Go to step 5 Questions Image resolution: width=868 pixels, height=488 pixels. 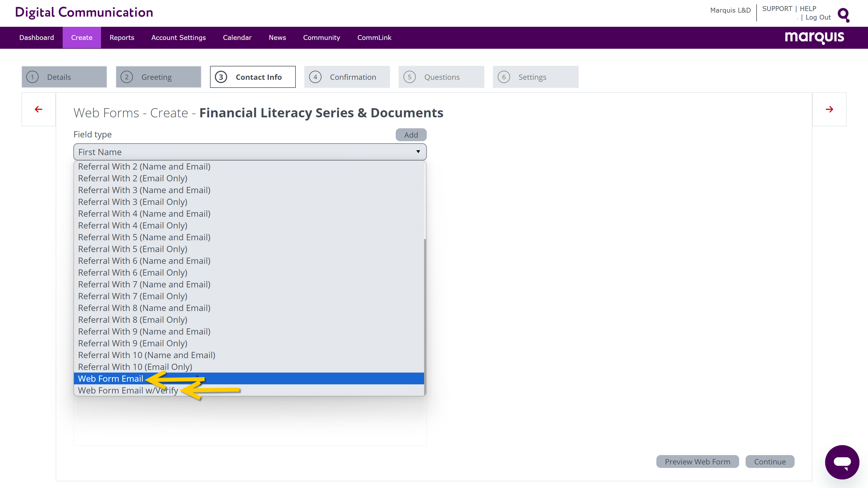pos(442,77)
